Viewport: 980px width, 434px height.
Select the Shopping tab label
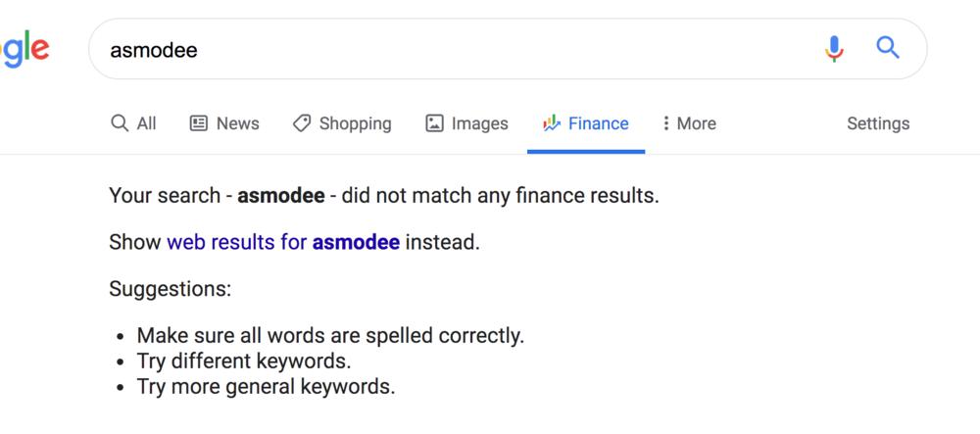tap(355, 123)
